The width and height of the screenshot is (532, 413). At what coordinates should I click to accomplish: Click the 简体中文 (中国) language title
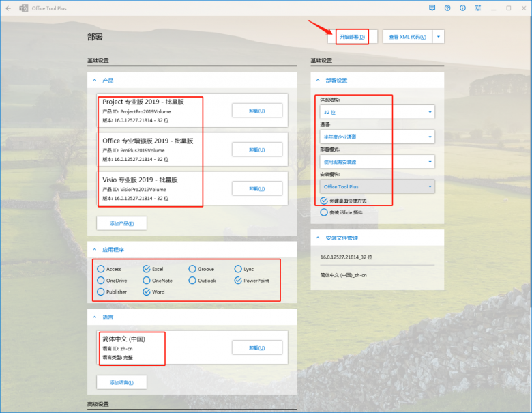coord(124,339)
